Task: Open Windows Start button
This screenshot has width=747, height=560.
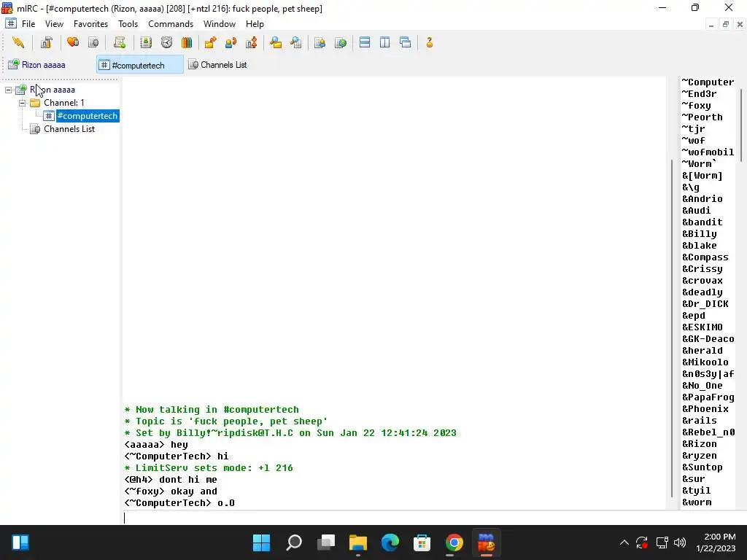Action: point(262,542)
